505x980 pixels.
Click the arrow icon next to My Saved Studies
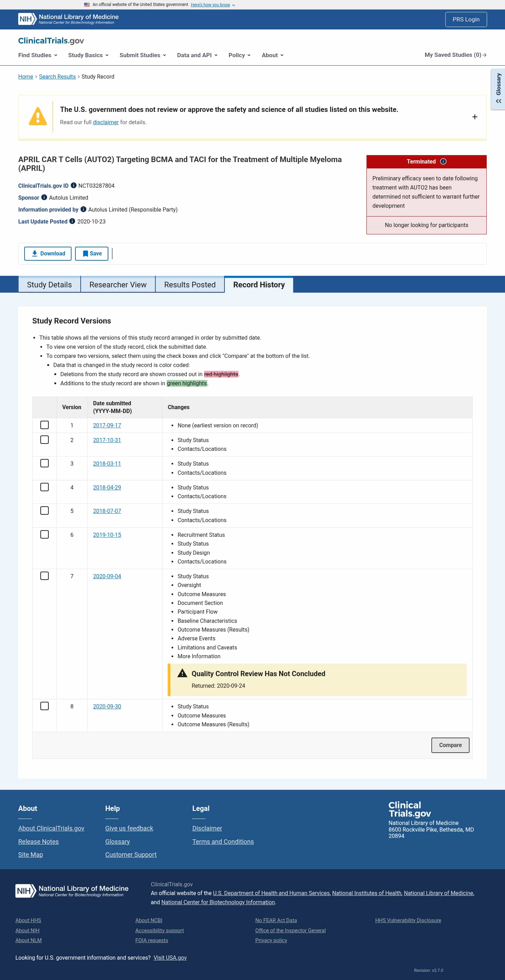point(484,55)
